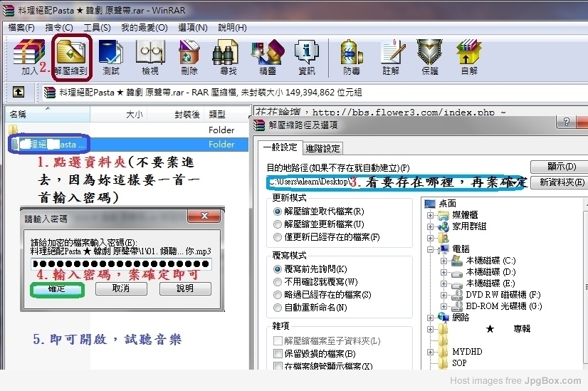Expand the 家用群組 tree node
The width and height of the screenshot is (588, 391).
[431, 226]
